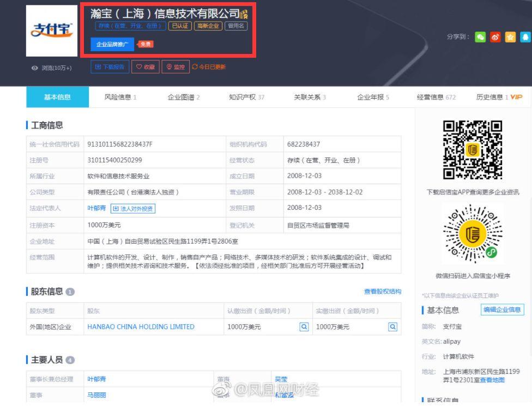Click the app download QR code
The height and width of the screenshot is (406, 532).
473,150
